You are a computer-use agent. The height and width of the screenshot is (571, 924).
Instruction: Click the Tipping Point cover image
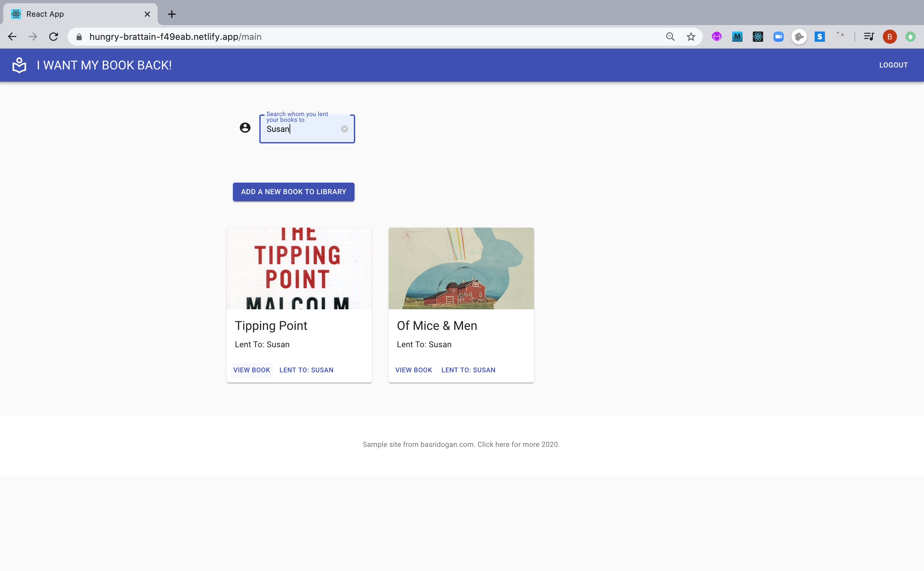[x=299, y=268]
